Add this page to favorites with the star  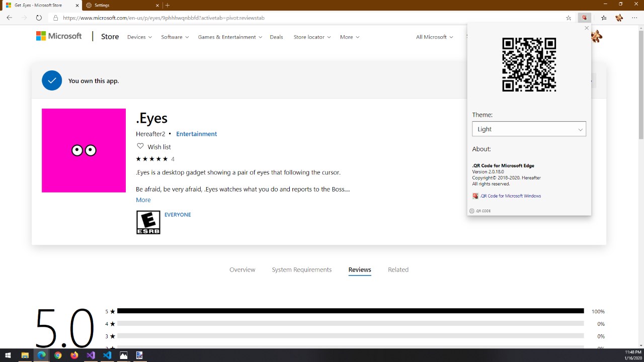click(x=569, y=18)
